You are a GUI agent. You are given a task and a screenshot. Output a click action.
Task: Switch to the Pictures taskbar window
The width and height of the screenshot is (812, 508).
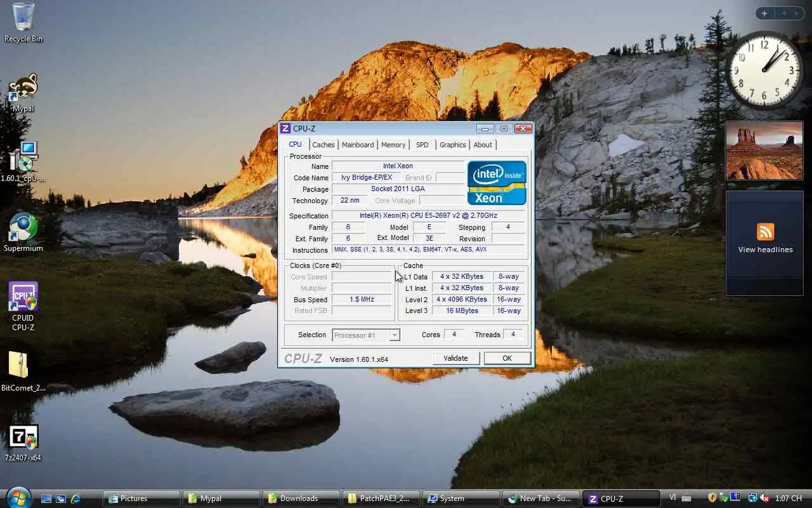click(x=142, y=498)
